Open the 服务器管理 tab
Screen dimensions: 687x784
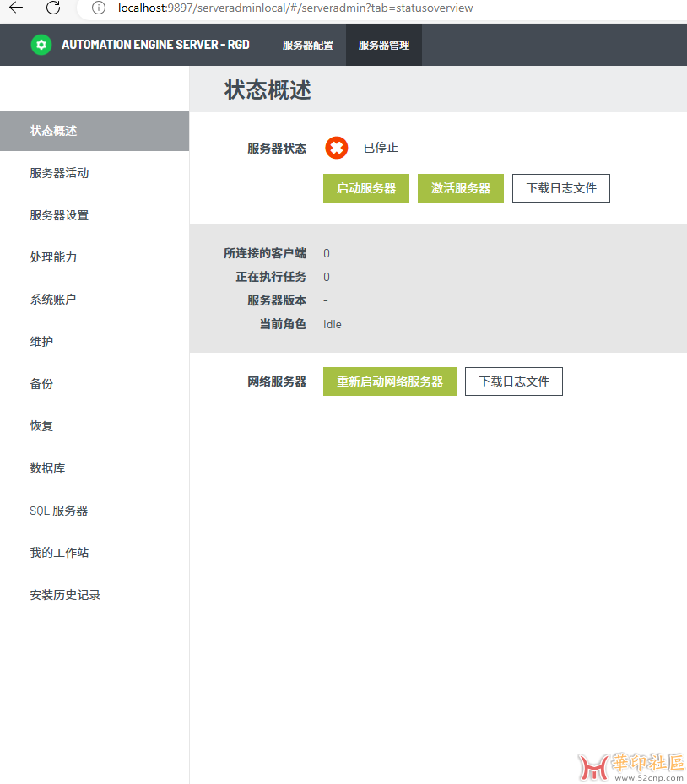(x=384, y=45)
